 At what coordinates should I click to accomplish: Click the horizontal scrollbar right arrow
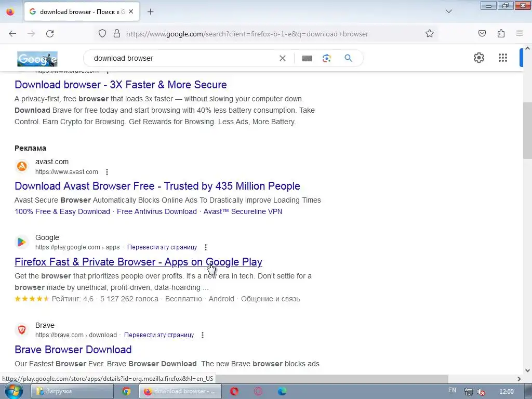[x=519, y=379]
